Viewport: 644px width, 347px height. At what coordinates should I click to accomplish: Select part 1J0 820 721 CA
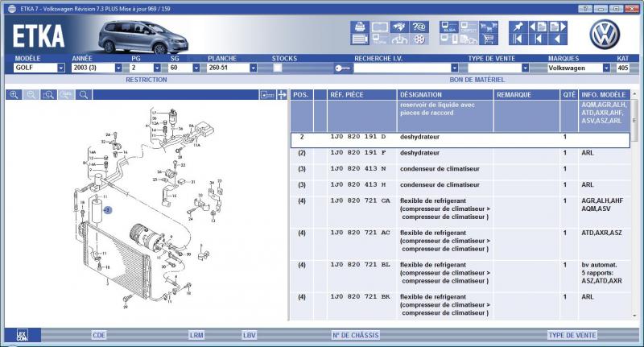click(x=360, y=200)
